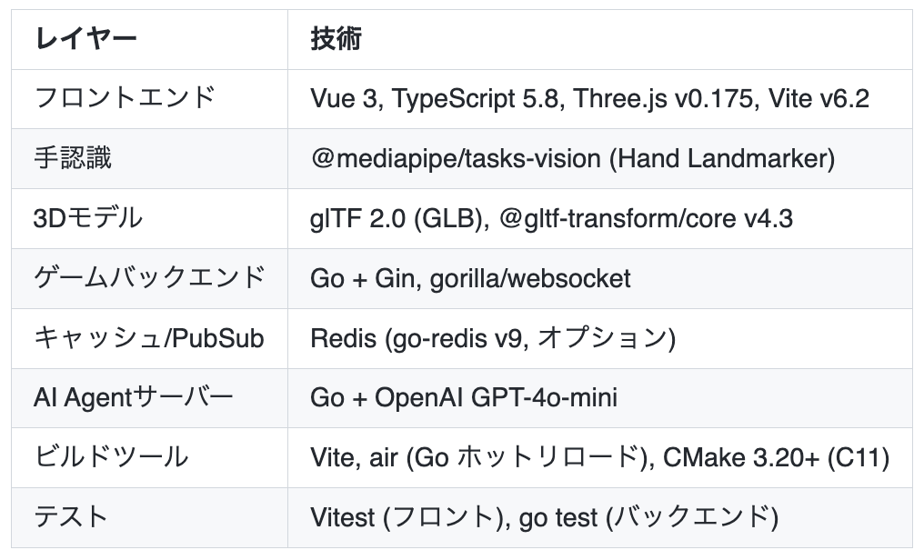The width and height of the screenshot is (924, 560).
Task: Click the Redis (go-redis v9) cell
Action: coord(492,338)
